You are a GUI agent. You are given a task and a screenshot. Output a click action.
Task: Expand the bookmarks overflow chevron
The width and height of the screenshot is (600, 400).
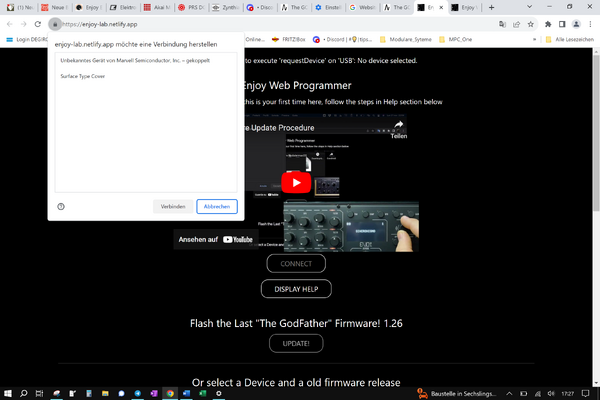coord(534,39)
